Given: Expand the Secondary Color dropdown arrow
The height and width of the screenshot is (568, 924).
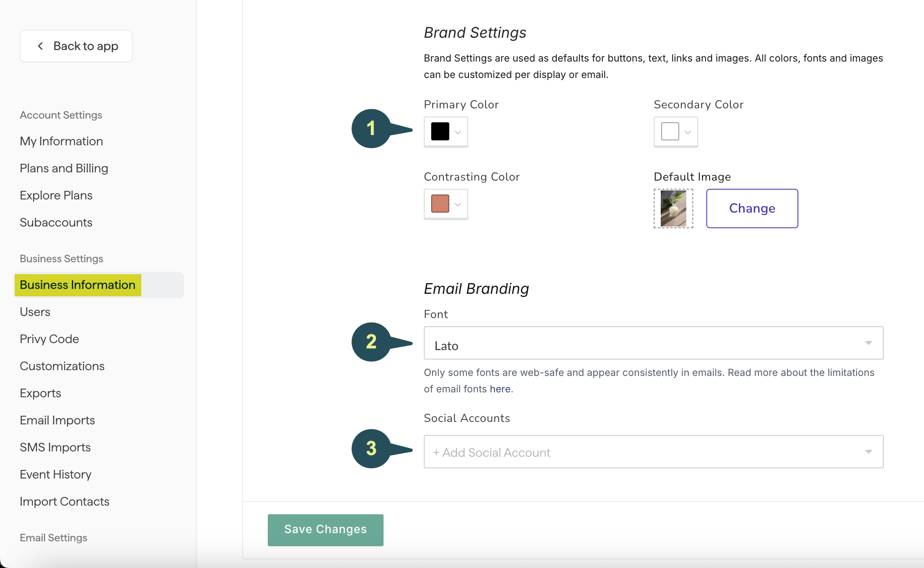Looking at the screenshot, I should click(x=688, y=132).
